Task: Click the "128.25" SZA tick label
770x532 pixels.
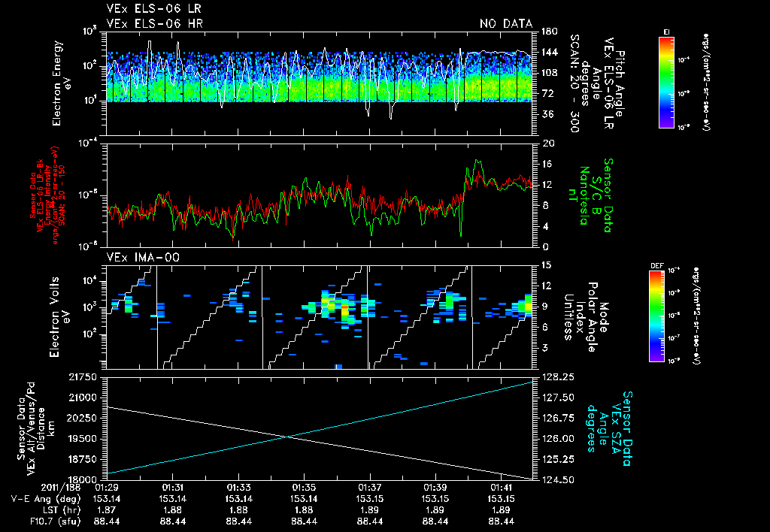Action: tap(557, 377)
